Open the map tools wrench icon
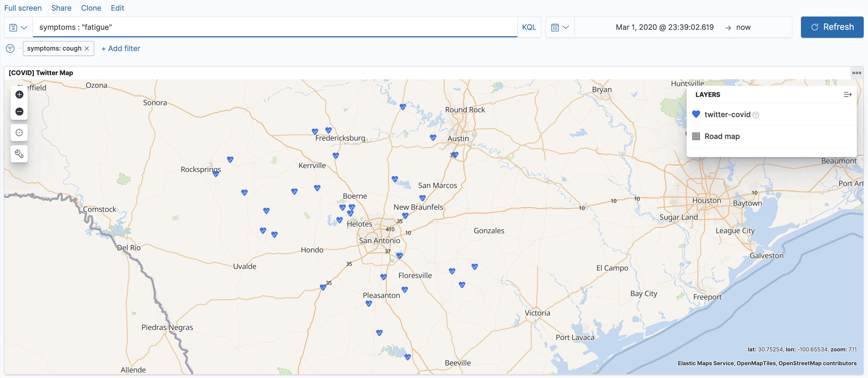Viewport: 868px width, 378px height. 19,154
